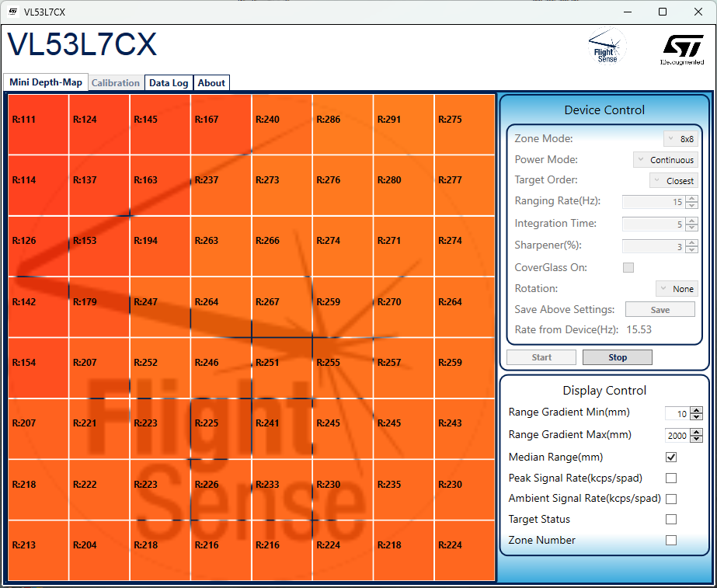Expand the Power Mode Continuous dropdown

point(666,160)
